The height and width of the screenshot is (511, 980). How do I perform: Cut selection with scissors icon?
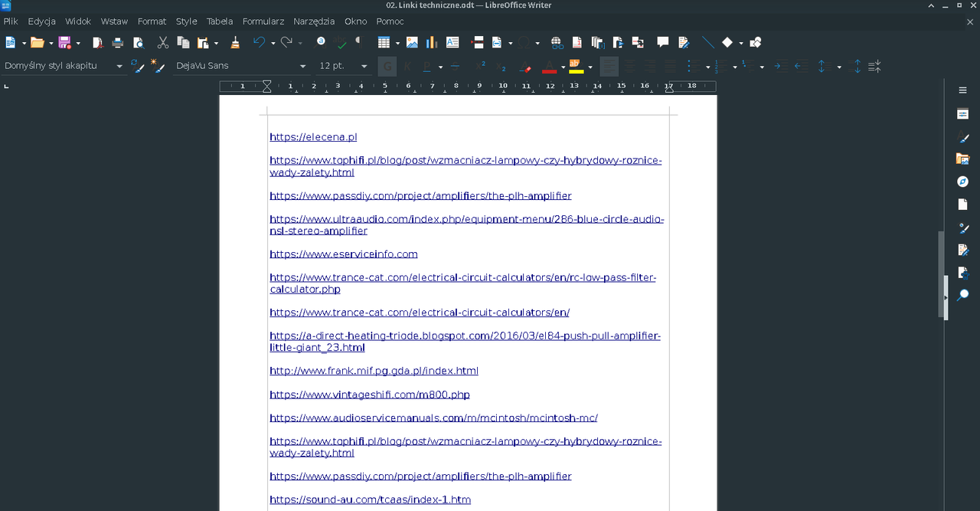click(163, 42)
